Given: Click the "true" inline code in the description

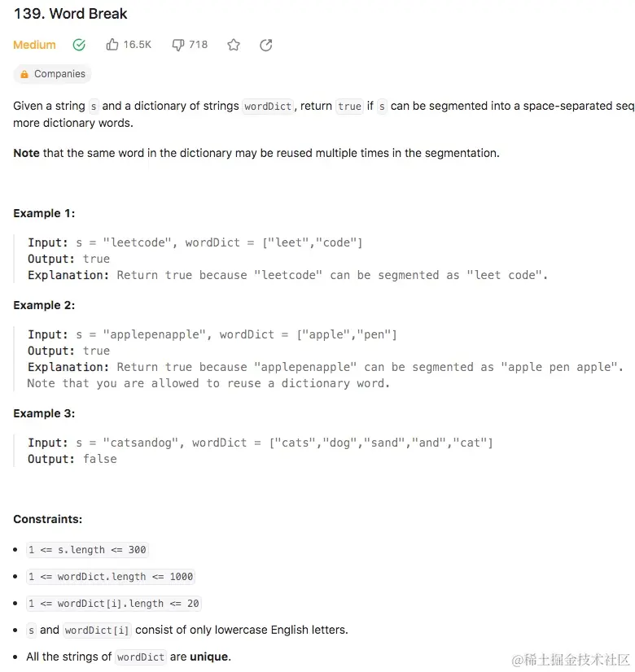Looking at the screenshot, I should coord(349,107).
